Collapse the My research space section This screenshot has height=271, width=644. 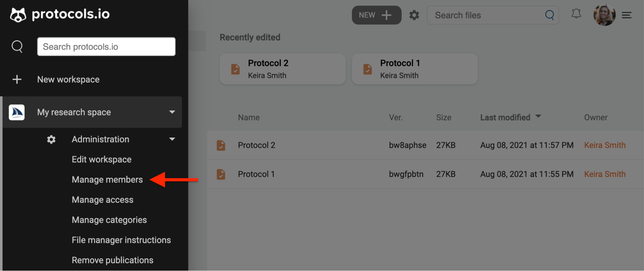coord(172,112)
